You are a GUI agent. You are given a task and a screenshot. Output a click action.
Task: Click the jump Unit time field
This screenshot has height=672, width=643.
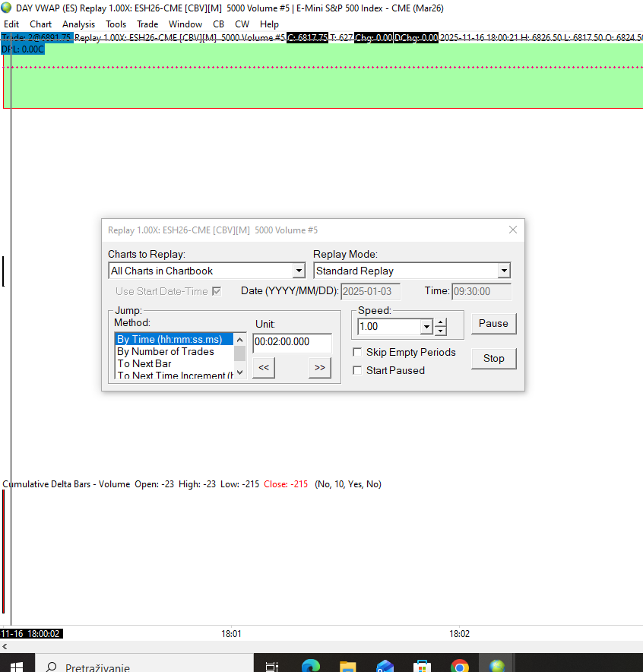pyautogui.click(x=292, y=342)
